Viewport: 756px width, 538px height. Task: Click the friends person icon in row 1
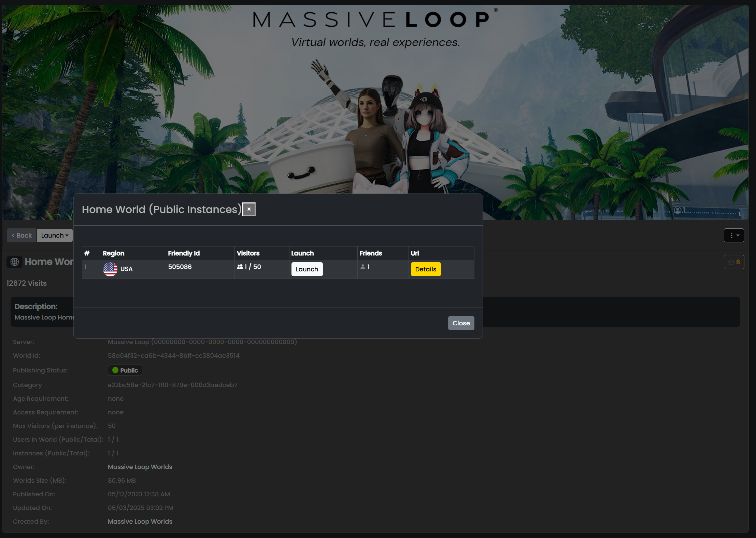[x=363, y=267]
